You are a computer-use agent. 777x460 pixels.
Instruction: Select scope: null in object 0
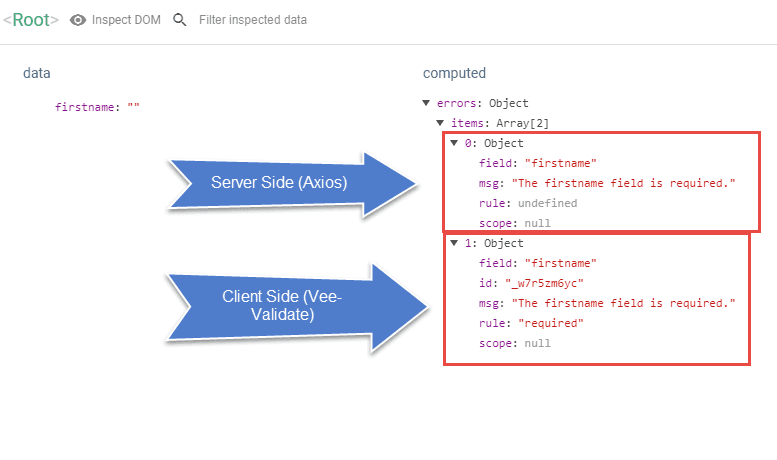click(514, 224)
